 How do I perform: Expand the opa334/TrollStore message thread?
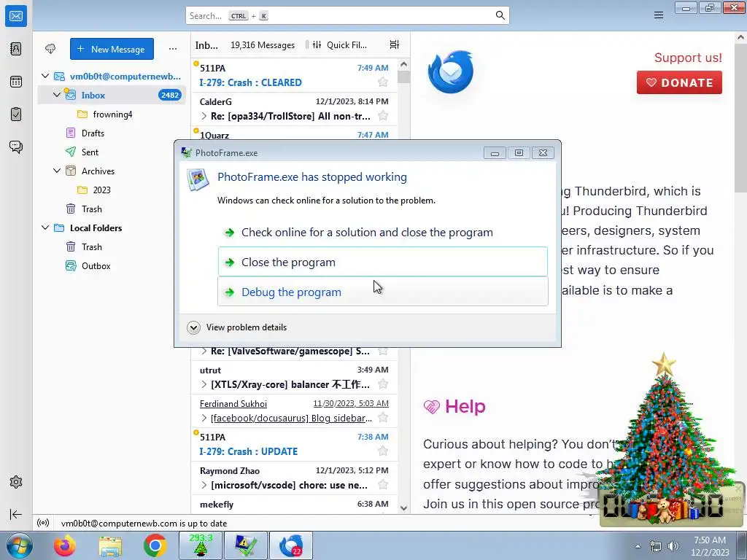[204, 116]
